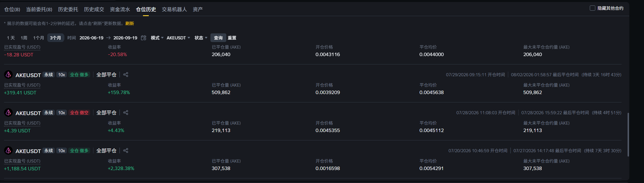Open the date range calendar picker

coord(144,38)
